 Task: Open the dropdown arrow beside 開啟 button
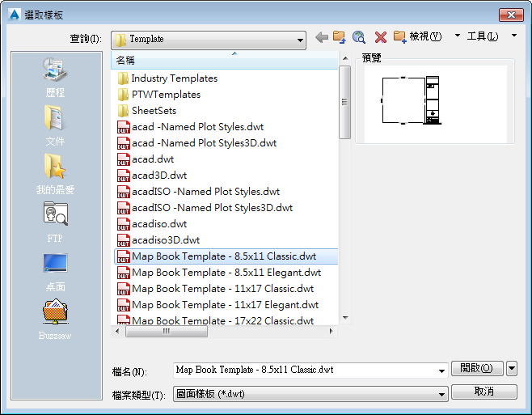[x=512, y=368]
